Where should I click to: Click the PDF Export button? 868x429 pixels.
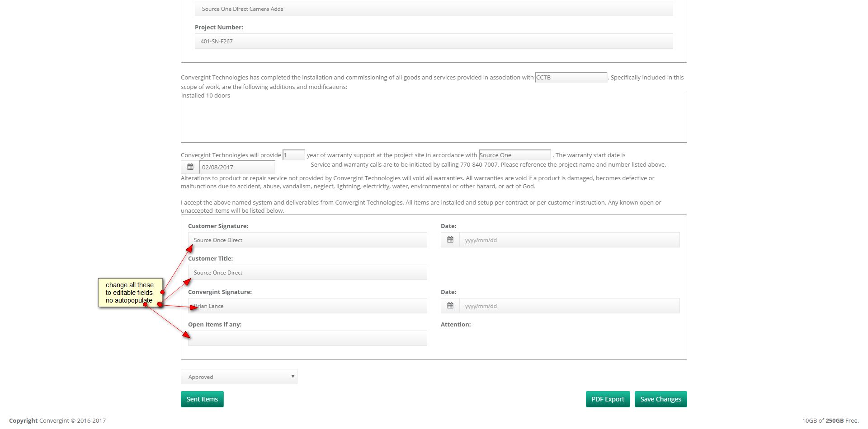[x=608, y=399]
